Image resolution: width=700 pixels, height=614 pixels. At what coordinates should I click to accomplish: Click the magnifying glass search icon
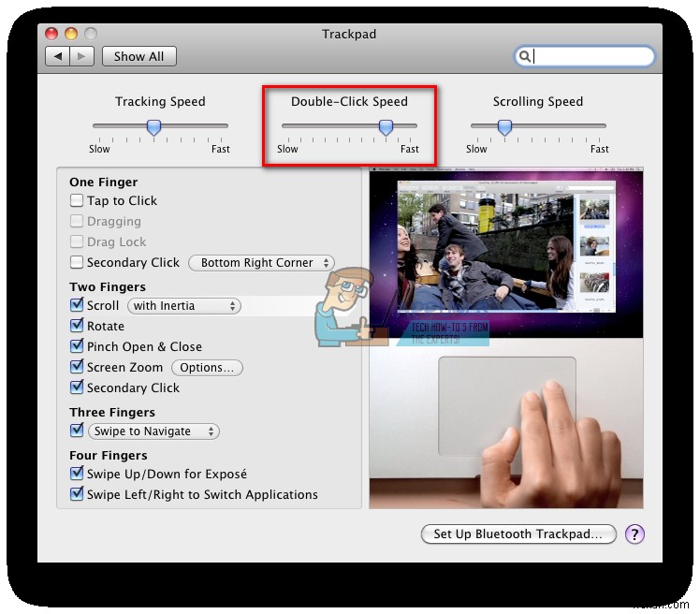click(x=525, y=56)
